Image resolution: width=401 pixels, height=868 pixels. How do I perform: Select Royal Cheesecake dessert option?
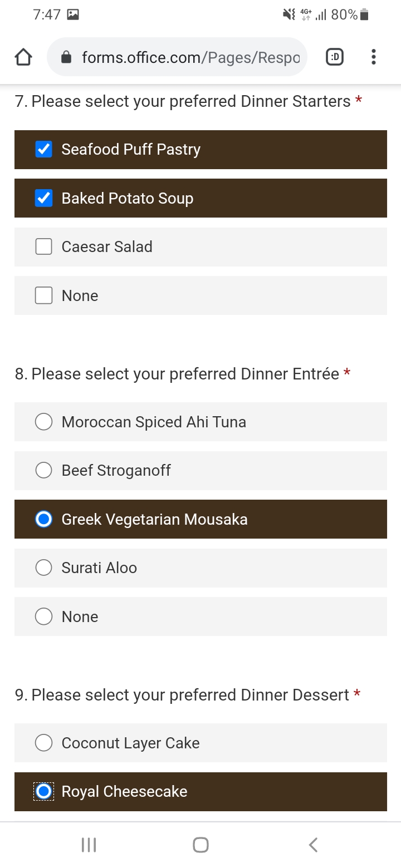click(43, 791)
